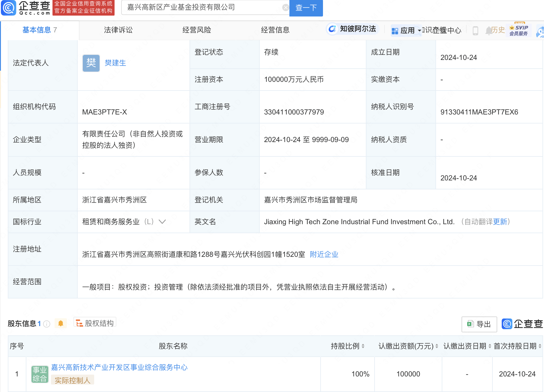The width and height of the screenshot is (544, 392).
Task: Expand the 租赁和商务服务业 industry chevron
Action: click(x=162, y=222)
